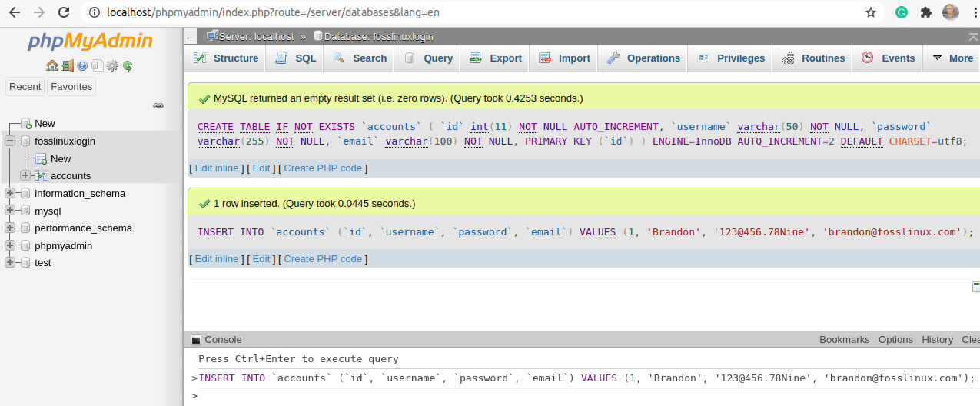Show the Recent tables list
Screen dimensions: 980x406
tap(25, 87)
